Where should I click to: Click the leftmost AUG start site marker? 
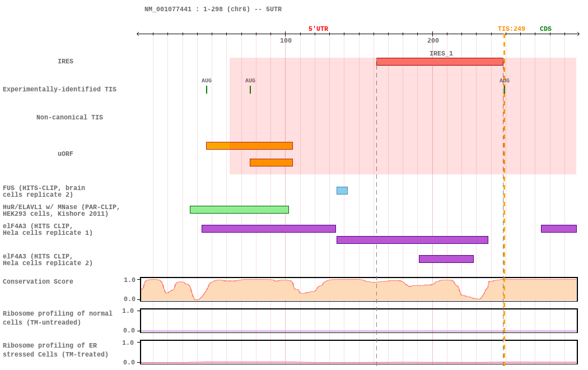click(x=207, y=89)
